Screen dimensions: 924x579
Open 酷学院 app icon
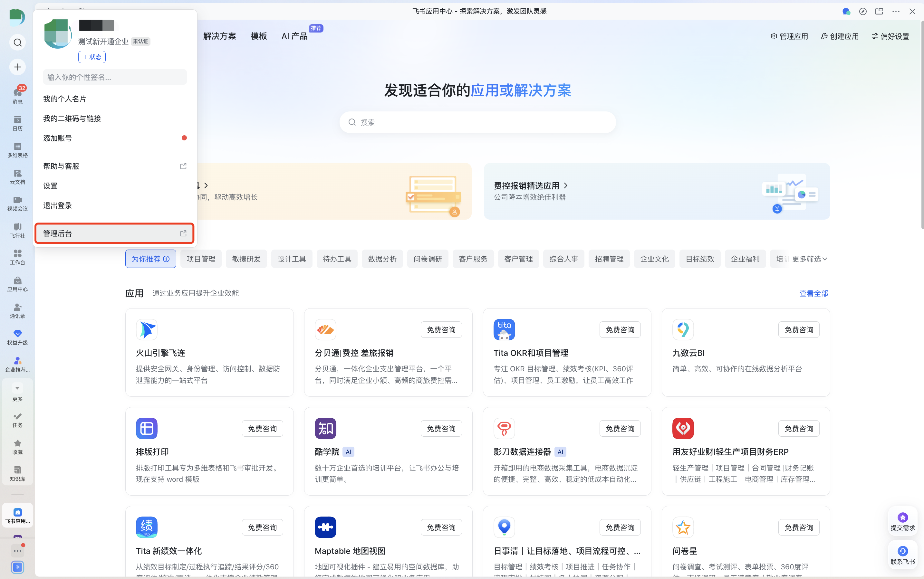point(325,428)
